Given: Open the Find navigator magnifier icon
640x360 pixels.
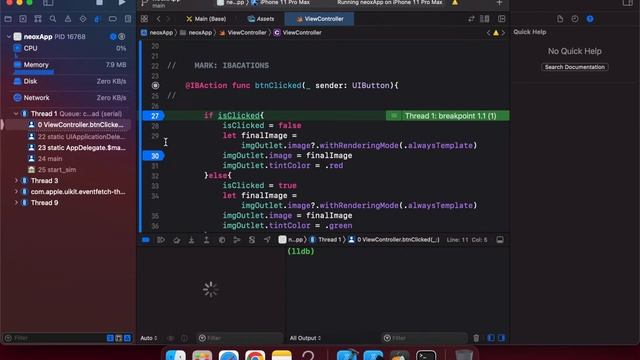Looking at the screenshot, I should coord(53,19).
